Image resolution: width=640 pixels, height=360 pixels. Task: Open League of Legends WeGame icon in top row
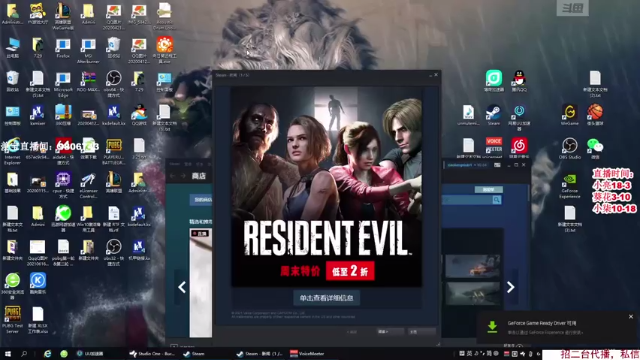pos(63,16)
